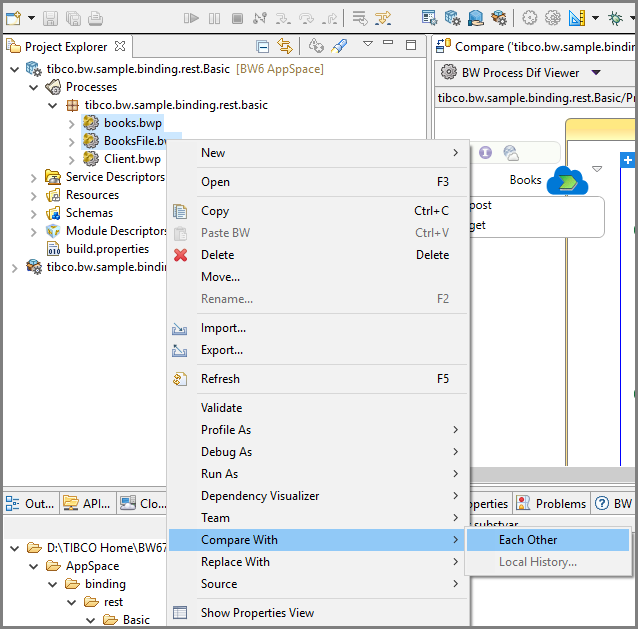The height and width of the screenshot is (629, 638).
Task: Open the BW Process Dif Viewer dropdown
Action: click(x=597, y=73)
